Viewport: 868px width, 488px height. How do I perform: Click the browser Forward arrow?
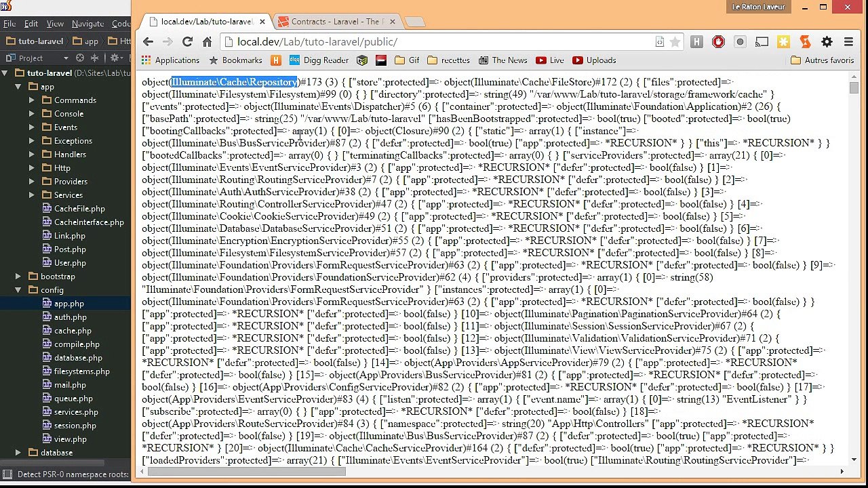coord(167,42)
